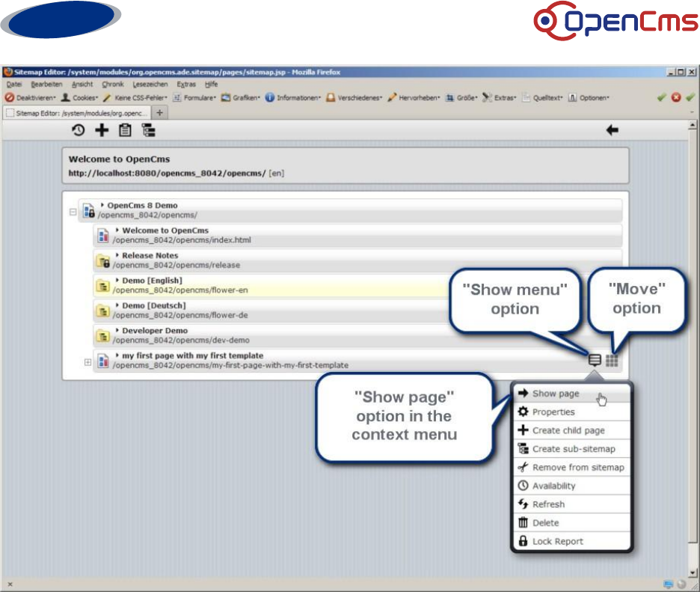The height and width of the screenshot is (592, 700).
Task: Open the Extras menu in menu bar
Action: click(x=186, y=84)
